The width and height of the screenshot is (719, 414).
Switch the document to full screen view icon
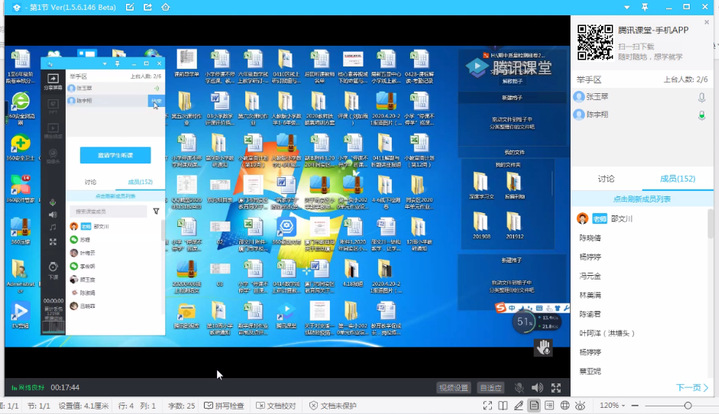tap(487, 406)
